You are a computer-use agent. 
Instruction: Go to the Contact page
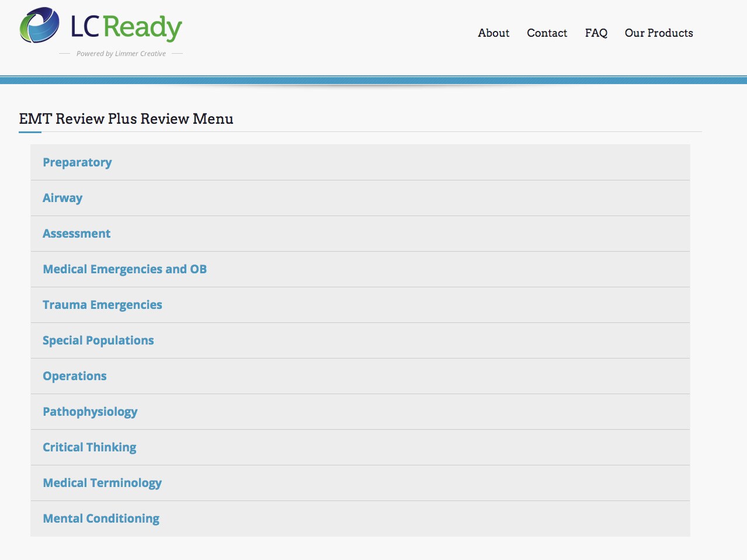pos(547,33)
